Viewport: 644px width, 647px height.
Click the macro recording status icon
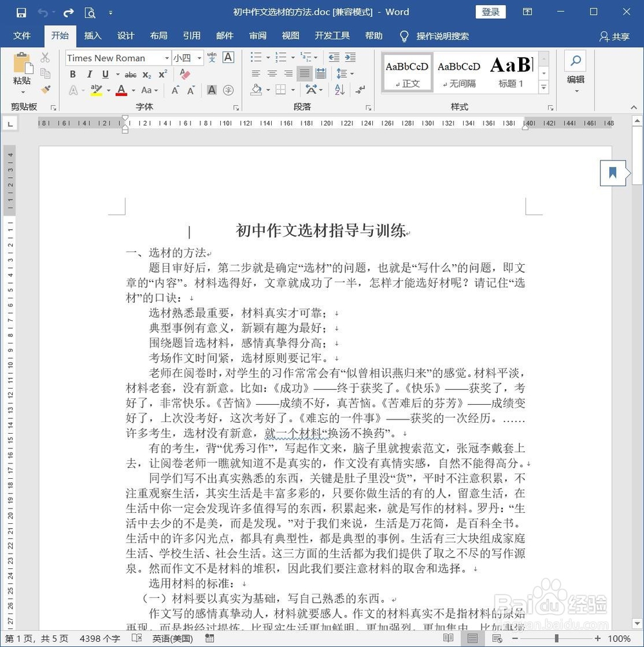[x=209, y=639]
